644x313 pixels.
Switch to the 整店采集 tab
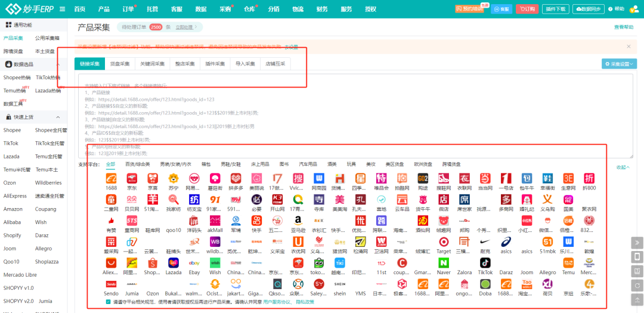point(185,64)
